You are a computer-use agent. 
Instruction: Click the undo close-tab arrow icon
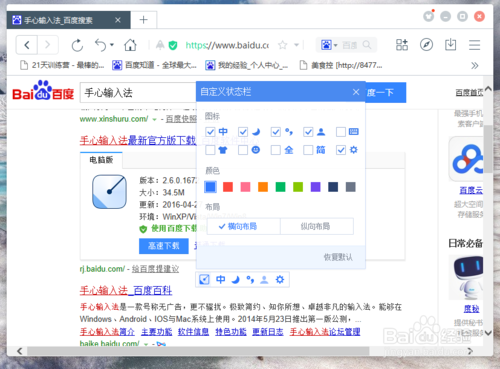[101, 45]
